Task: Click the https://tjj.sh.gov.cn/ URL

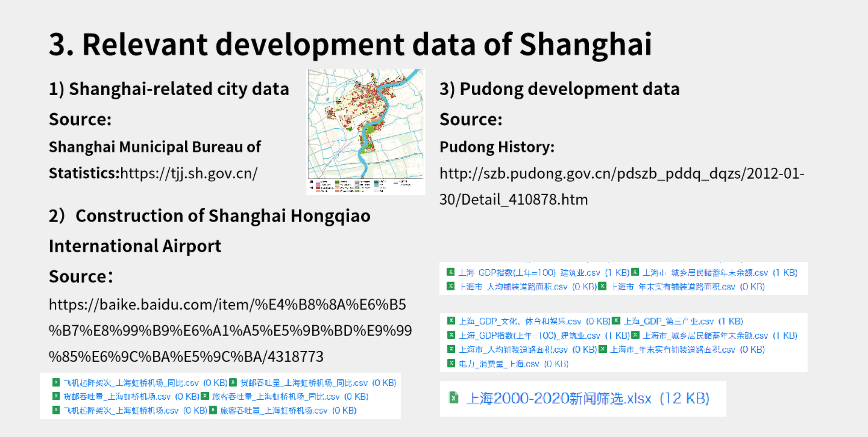Action: (189, 174)
